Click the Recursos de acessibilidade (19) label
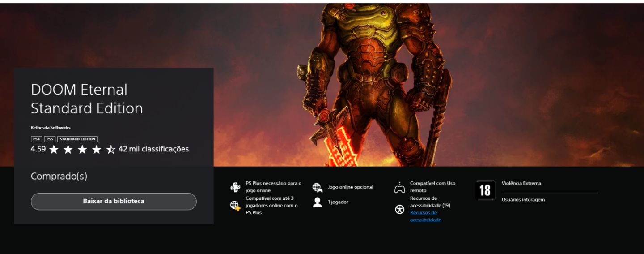Viewport: 644px width, 254px height. (430, 202)
